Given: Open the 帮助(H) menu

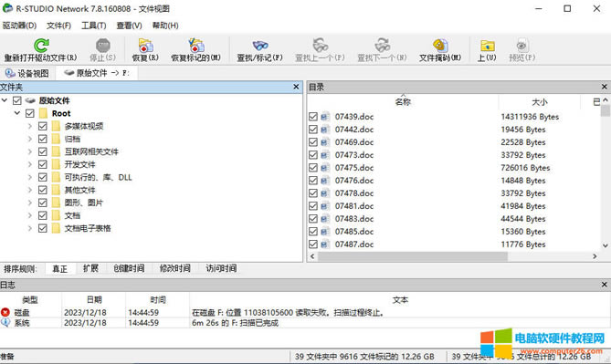Looking at the screenshot, I should tap(165, 26).
